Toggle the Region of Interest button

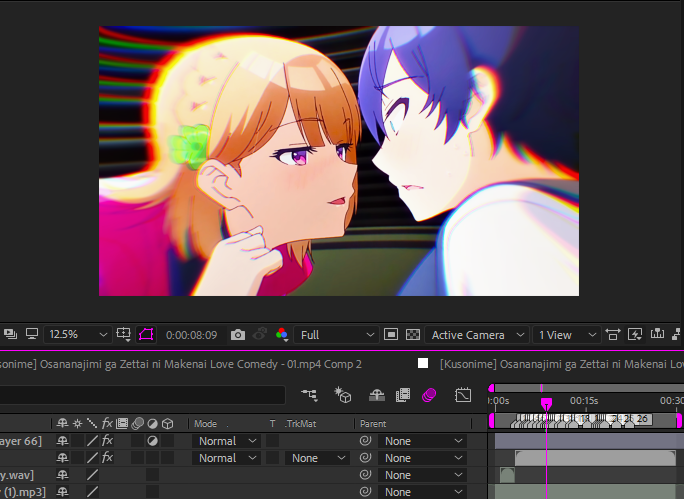pos(390,335)
